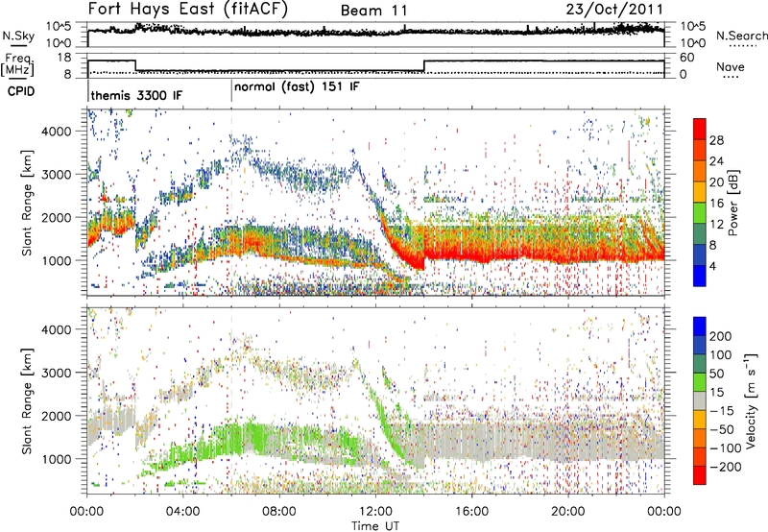Click the '3000' tick of the power panel
This screenshot has width=768, height=532.
coord(57,175)
